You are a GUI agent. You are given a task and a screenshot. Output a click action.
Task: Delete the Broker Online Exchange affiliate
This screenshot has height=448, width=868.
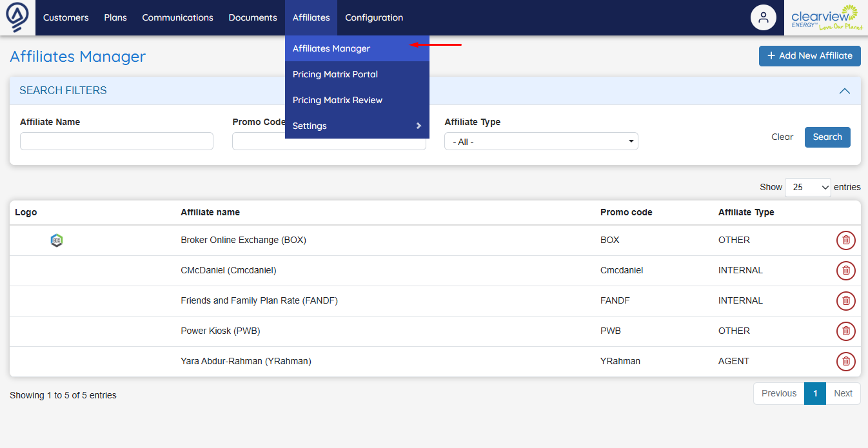tap(846, 240)
